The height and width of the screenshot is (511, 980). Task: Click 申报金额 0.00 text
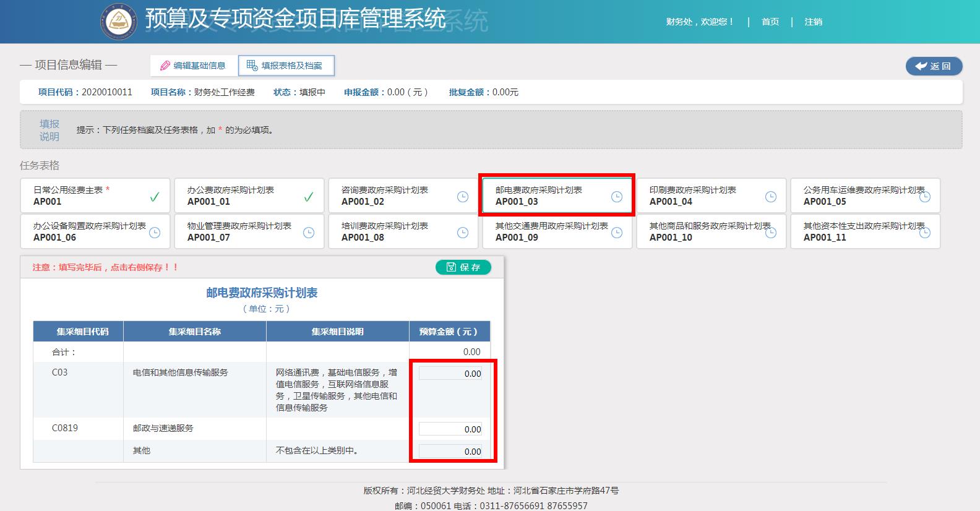[387, 92]
